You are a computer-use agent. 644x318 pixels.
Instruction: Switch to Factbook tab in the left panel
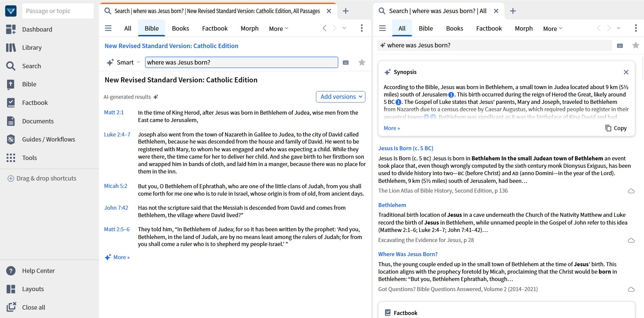point(215,28)
